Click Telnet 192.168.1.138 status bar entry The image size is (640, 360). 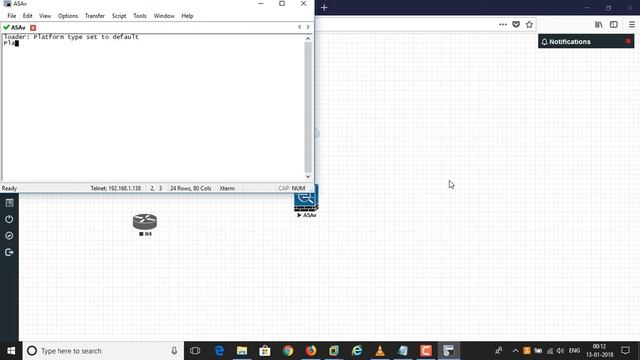point(116,188)
